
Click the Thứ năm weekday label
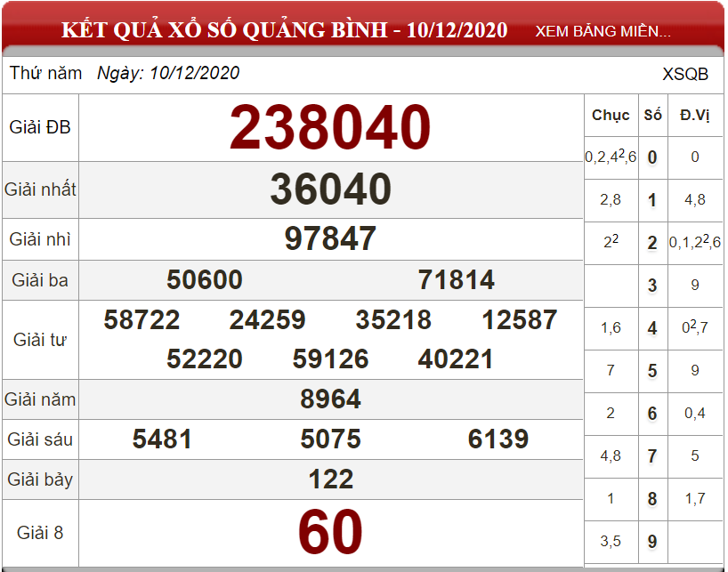click(45, 73)
